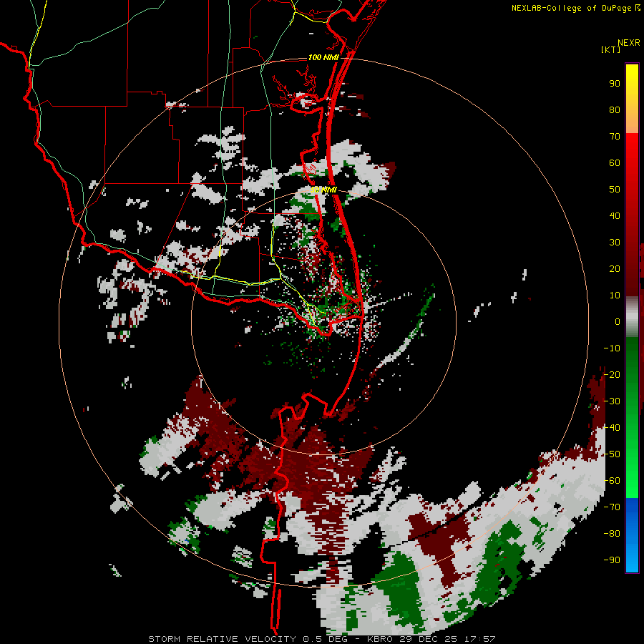Image resolution: width=644 pixels, height=644 pixels.
Task: Click the -70 value on the velocity scale
Action: (612, 507)
